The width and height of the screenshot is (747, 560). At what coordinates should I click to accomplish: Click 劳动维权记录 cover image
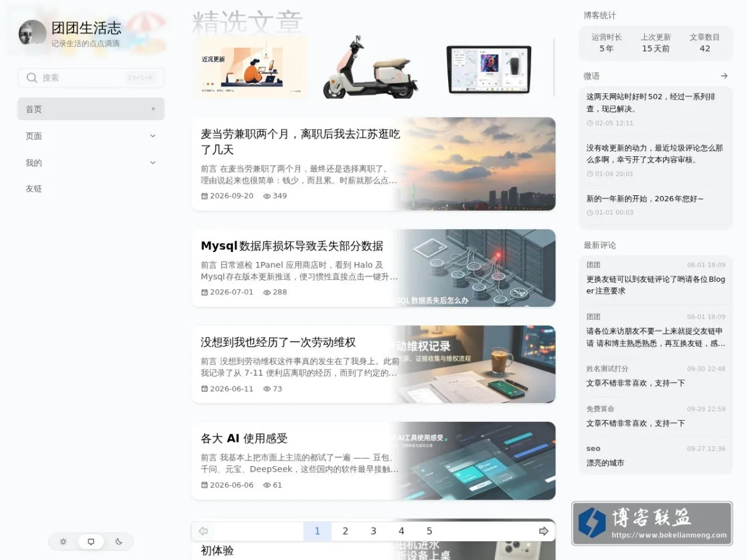tap(474, 364)
